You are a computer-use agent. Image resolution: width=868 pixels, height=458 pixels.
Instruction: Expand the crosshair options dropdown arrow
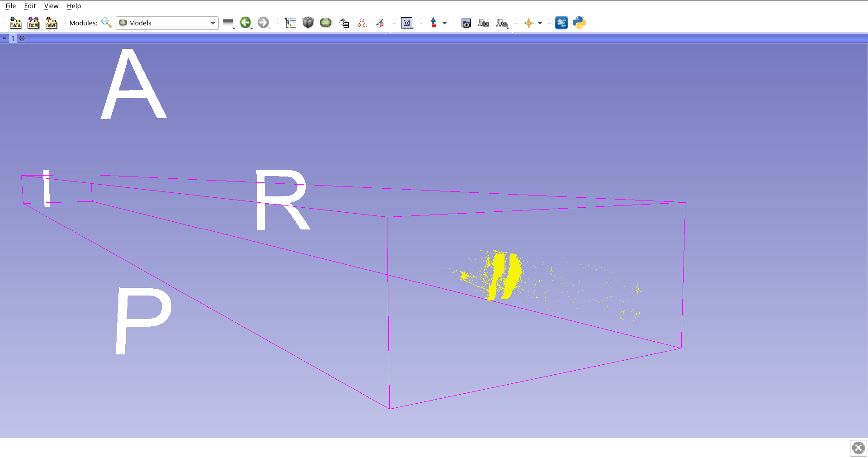click(x=540, y=23)
